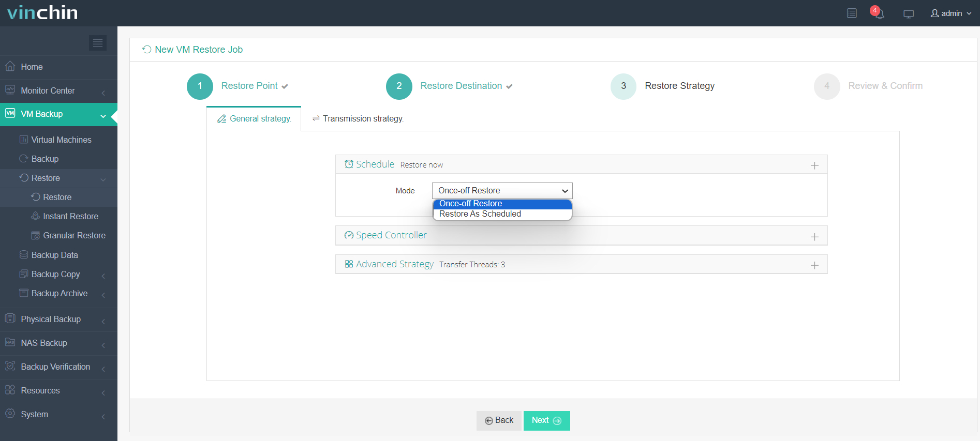The image size is (980, 441).
Task: Expand the Advanced Strategy section
Action: click(814, 265)
